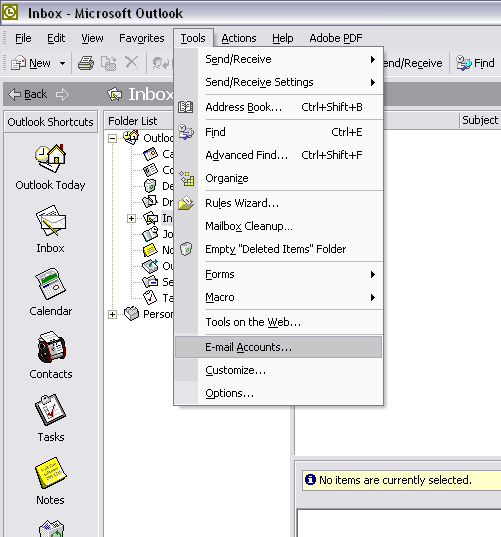The image size is (501, 537).
Task: Open the Help menu
Action: (283, 38)
